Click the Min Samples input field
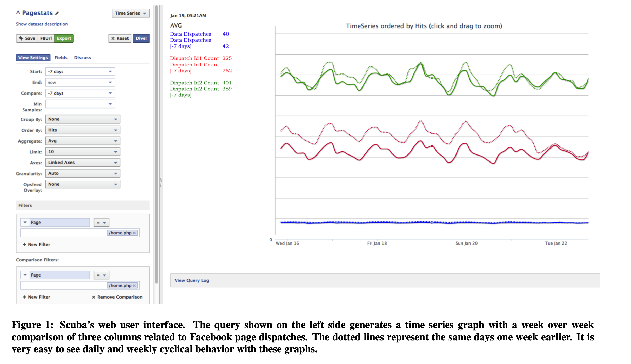The image size is (631, 364). 77,104
